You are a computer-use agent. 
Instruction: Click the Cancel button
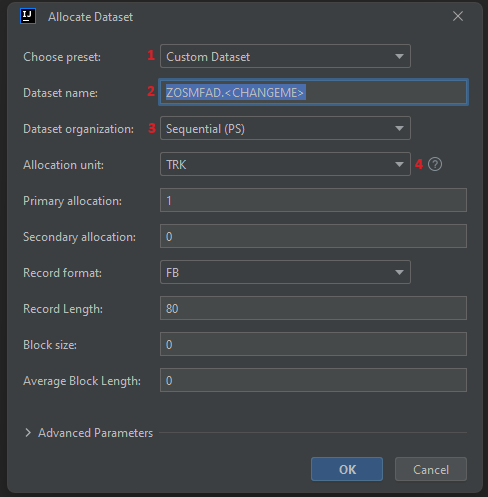point(431,469)
